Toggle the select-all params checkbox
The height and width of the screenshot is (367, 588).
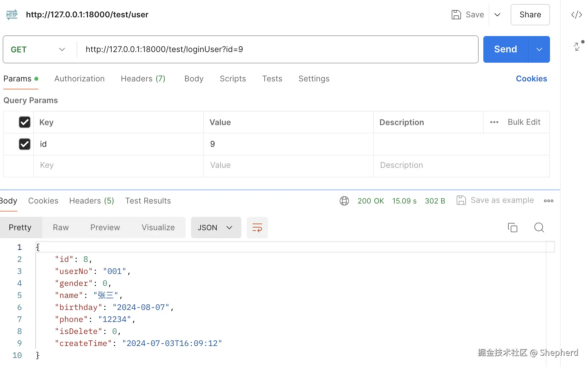tap(25, 122)
